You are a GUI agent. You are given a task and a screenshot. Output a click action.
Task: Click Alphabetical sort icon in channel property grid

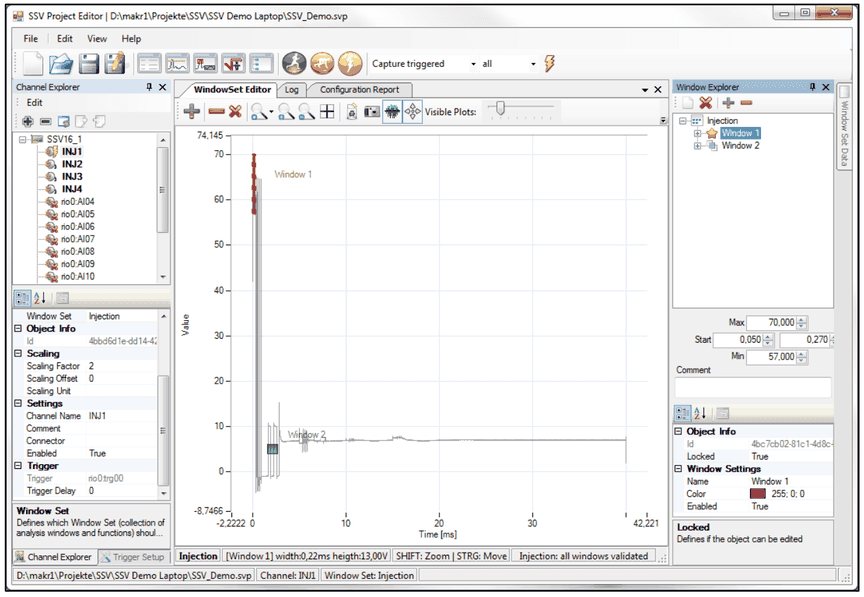point(40,298)
